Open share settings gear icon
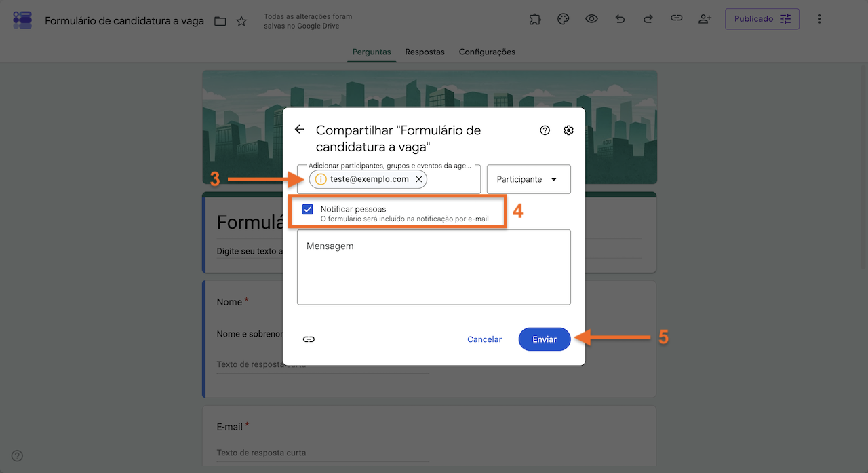Viewport: 868px width, 473px height. tap(569, 130)
